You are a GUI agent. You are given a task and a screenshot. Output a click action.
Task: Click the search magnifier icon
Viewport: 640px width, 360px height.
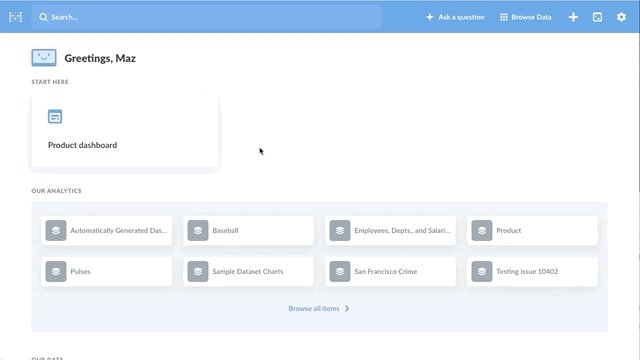43,17
